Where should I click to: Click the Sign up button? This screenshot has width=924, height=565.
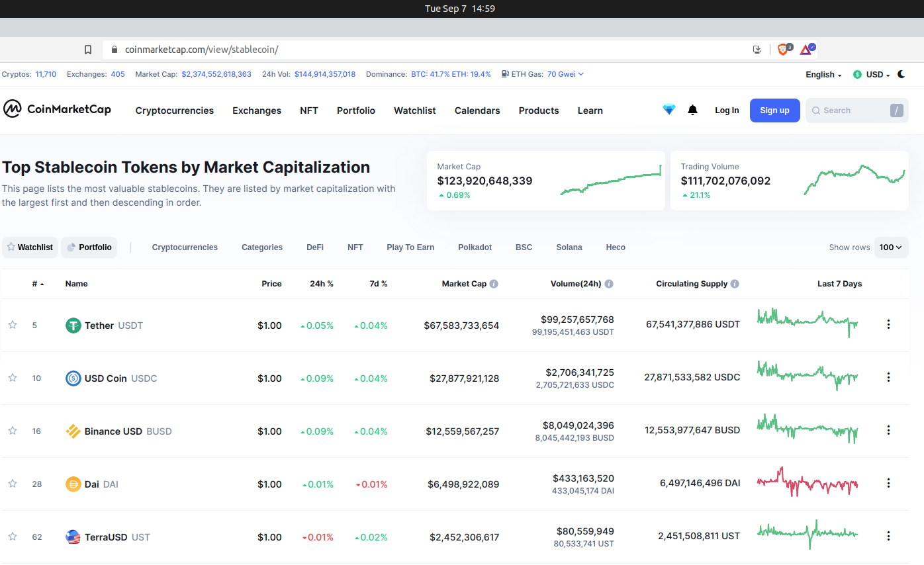point(774,110)
